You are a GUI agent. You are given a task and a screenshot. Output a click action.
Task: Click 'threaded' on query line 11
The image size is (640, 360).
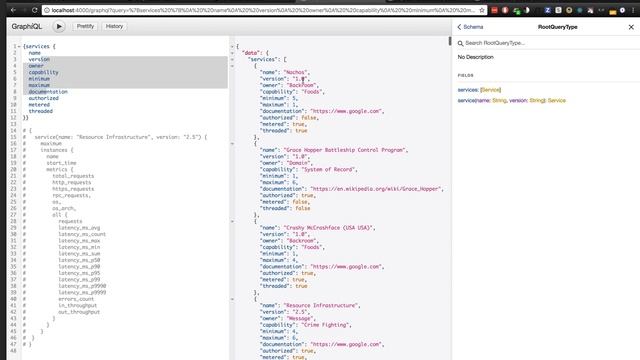(41, 111)
